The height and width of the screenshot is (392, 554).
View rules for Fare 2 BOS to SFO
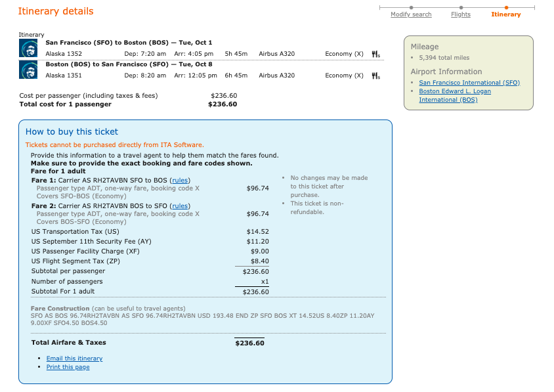coord(180,206)
